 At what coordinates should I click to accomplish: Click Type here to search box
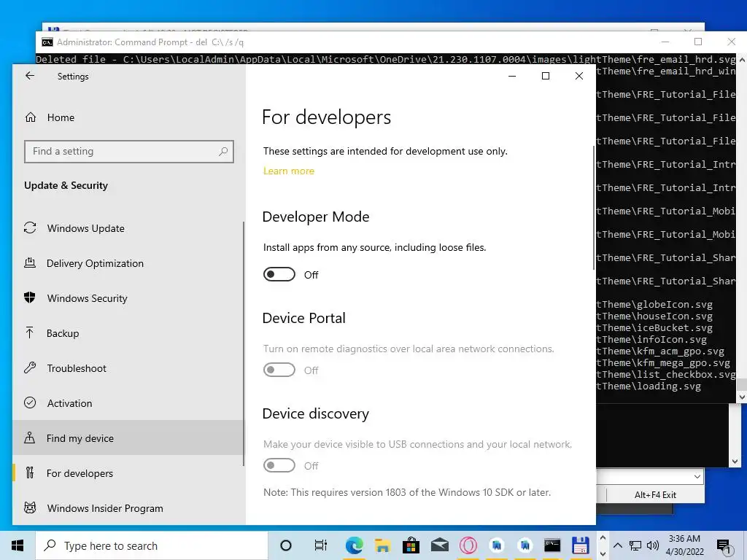[x=152, y=545]
